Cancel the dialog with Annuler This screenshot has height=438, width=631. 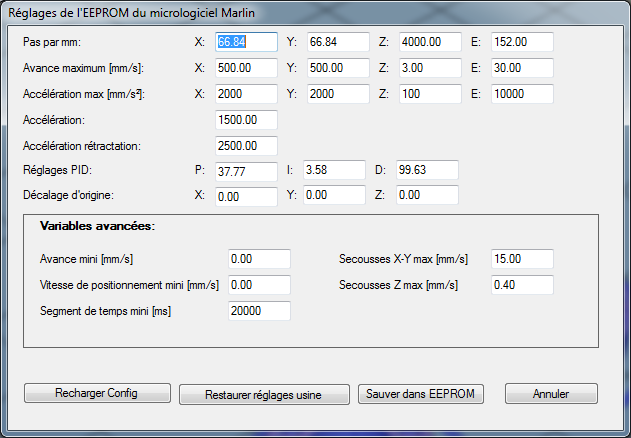551,393
